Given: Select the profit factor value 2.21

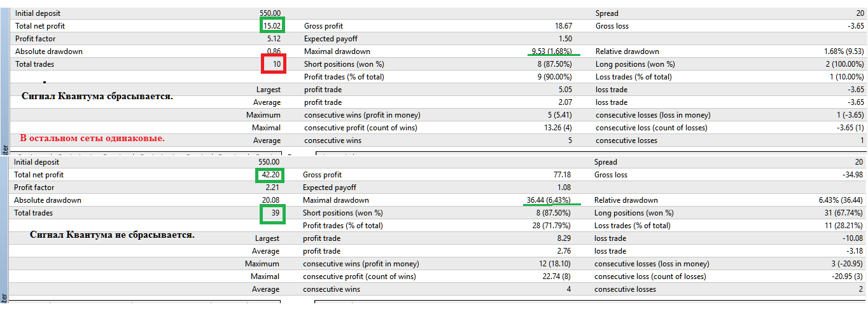Looking at the screenshot, I should [x=274, y=188].
